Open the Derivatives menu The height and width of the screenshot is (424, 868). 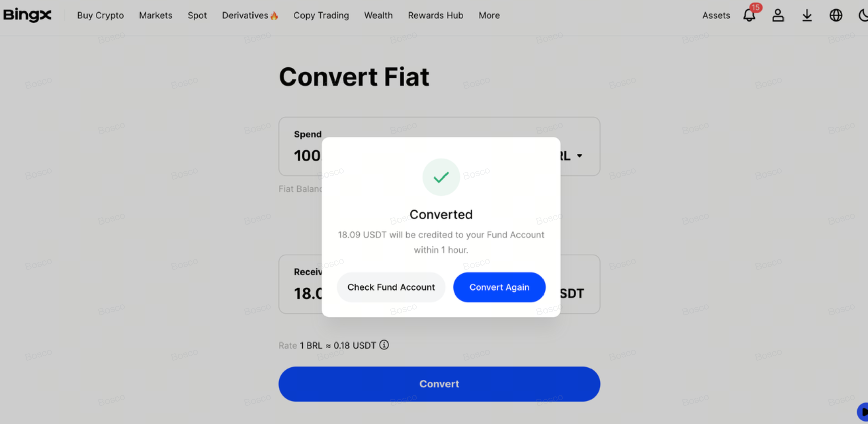coord(249,15)
